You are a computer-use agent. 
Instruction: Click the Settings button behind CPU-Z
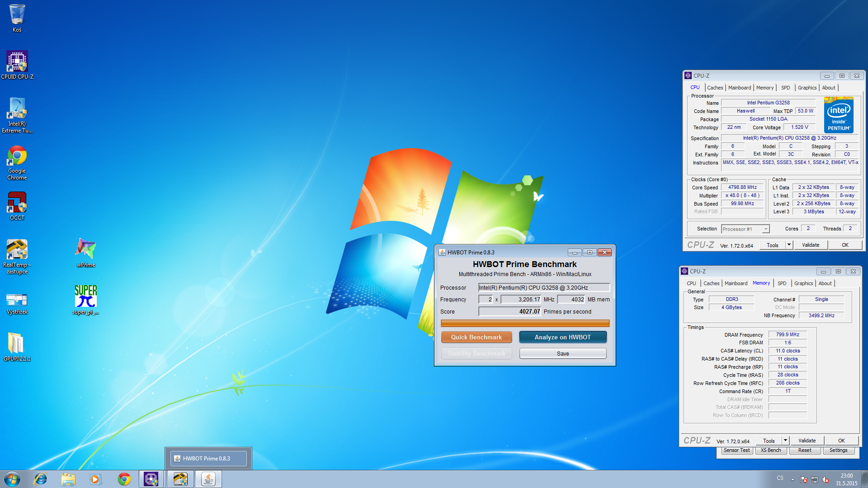click(838, 450)
